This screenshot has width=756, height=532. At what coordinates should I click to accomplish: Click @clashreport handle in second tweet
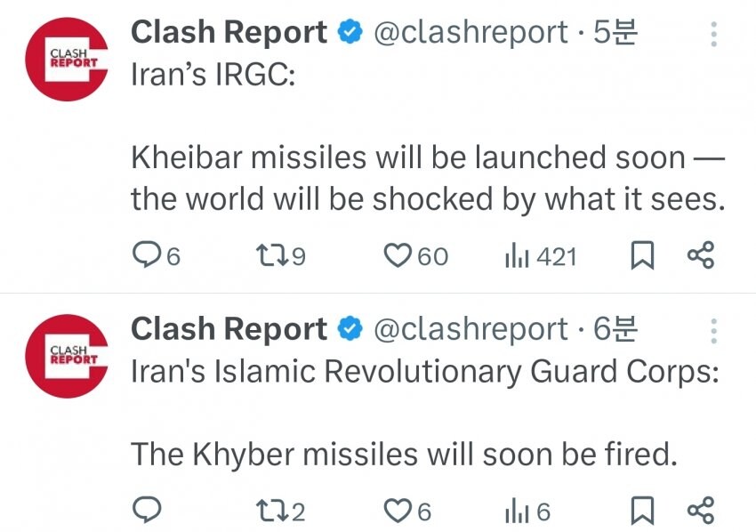[470, 330]
